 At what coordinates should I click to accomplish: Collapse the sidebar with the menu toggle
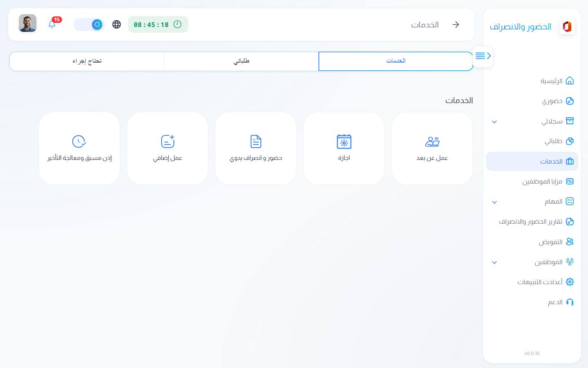pos(483,56)
